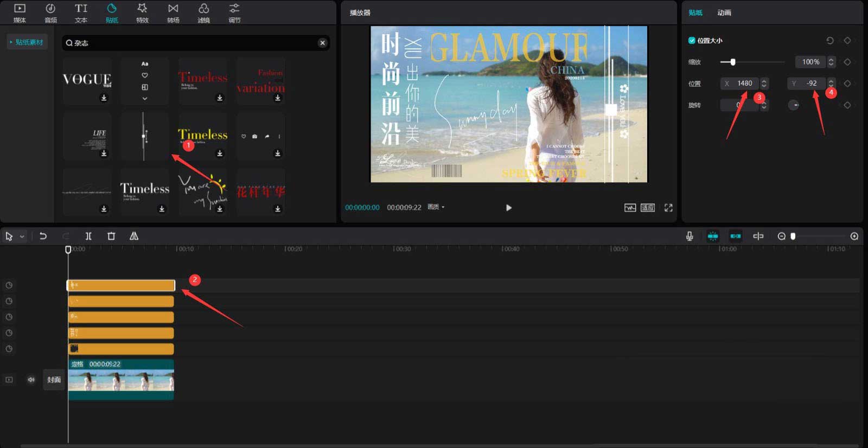Enter fullscreen preview mode

click(x=668, y=208)
